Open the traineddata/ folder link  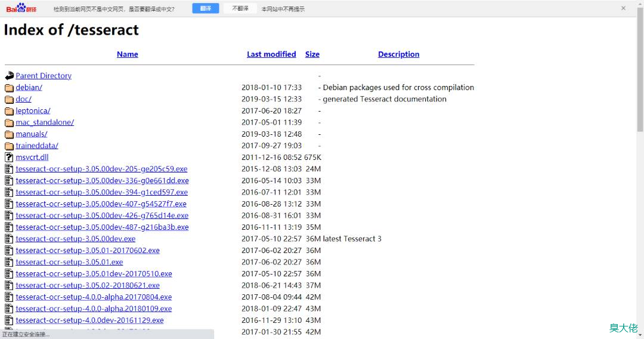(x=37, y=146)
